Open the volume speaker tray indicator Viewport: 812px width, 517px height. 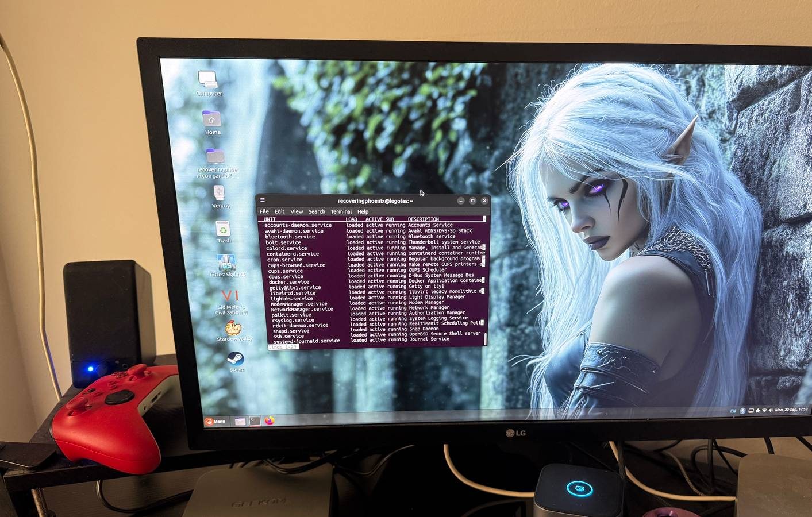[771, 410]
